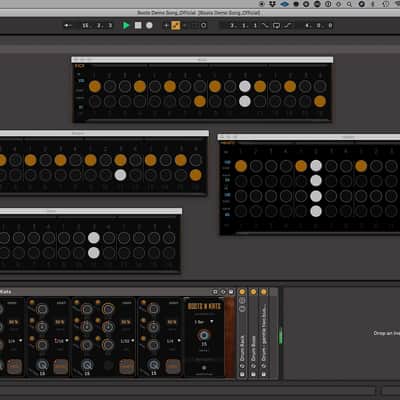Click the save icon in the device header
The image size is (400, 400).
(x=231, y=292)
